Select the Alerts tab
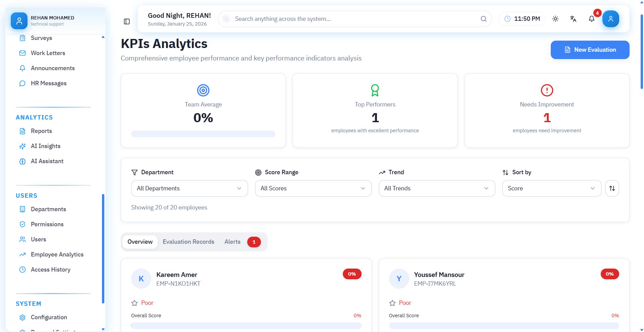Image resolution: width=644 pixels, height=332 pixels. [232, 242]
